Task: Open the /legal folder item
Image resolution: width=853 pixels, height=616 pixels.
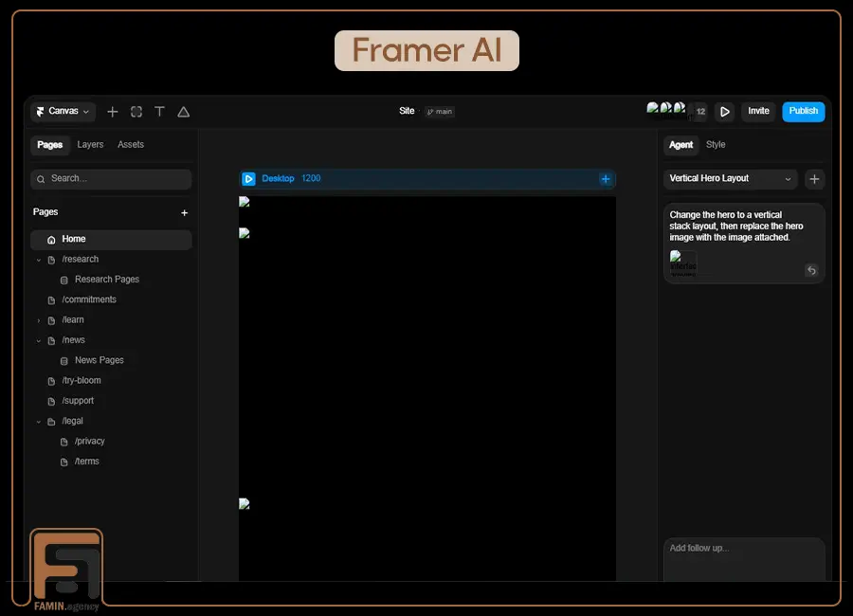Action: pyautogui.click(x=72, y=421)
